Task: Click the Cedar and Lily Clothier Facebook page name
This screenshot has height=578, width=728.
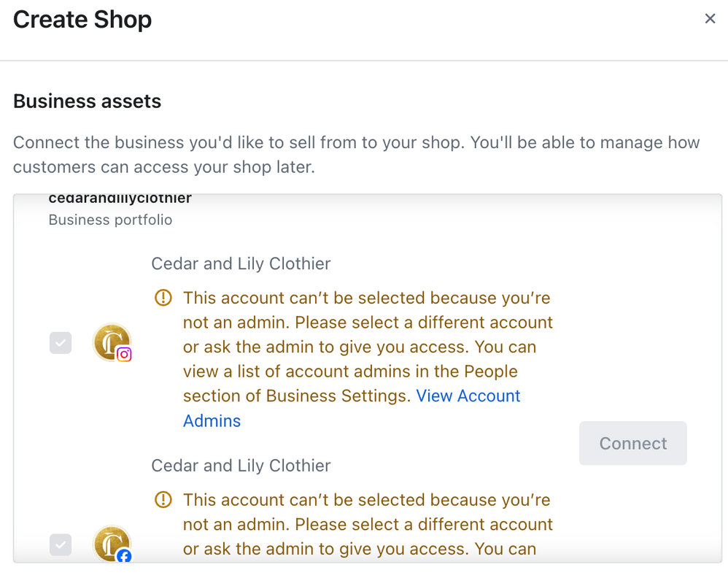Action: [241, 466]
